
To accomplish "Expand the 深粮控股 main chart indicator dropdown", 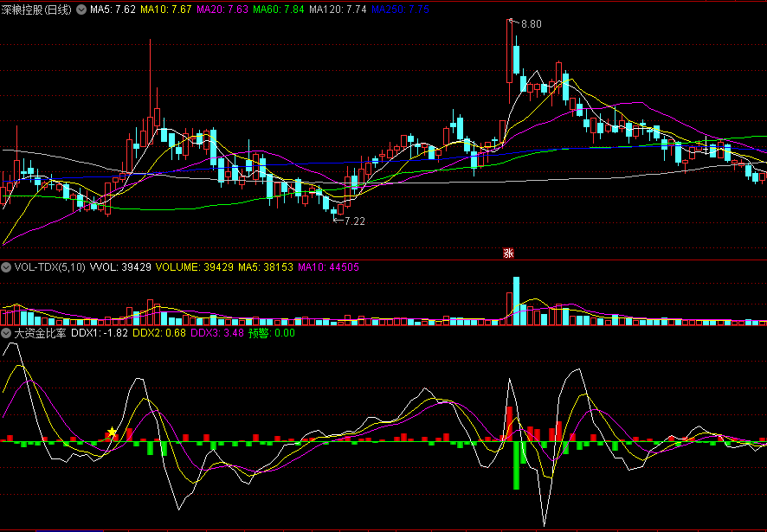I will 82,10.
